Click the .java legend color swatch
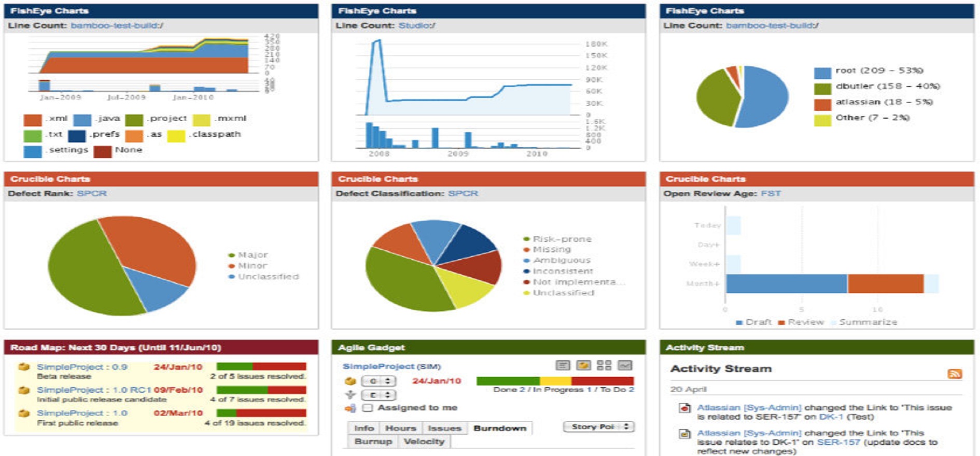 click(x=82, y=120)
